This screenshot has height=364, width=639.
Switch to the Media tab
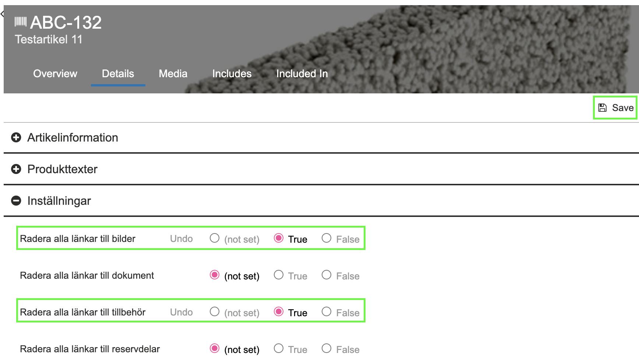point(173,74)
